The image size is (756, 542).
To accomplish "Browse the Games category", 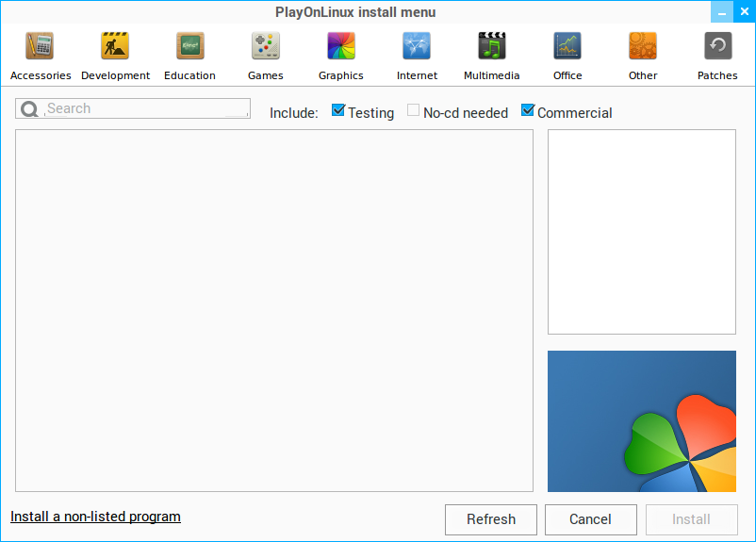I will click(x=266, y=56).
